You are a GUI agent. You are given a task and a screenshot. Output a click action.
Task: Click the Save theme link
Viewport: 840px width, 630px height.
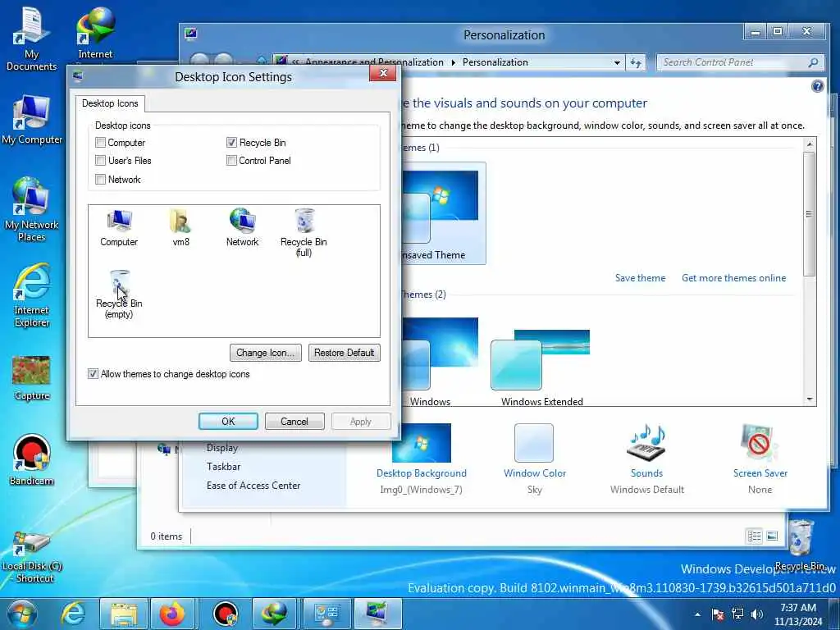[640, 278]
